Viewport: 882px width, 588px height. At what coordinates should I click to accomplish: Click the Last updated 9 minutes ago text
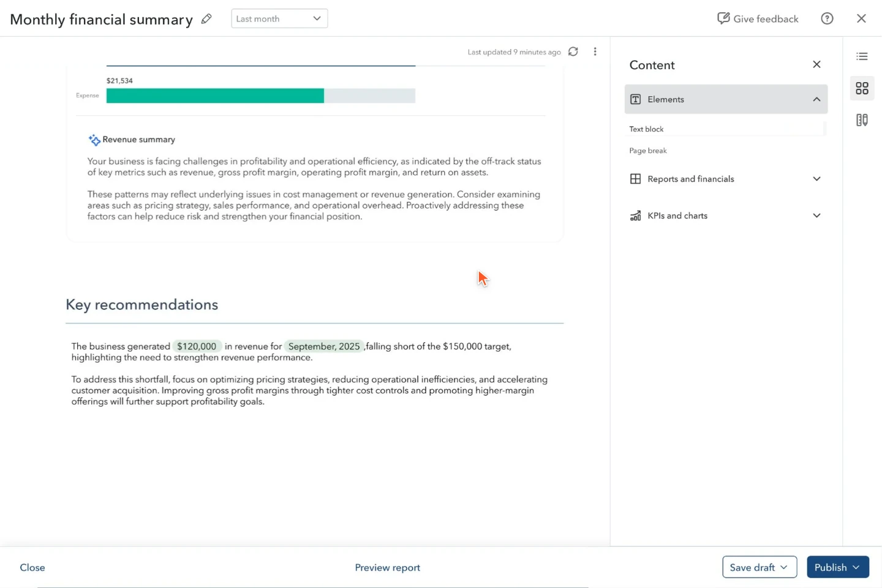pos(514,52)
